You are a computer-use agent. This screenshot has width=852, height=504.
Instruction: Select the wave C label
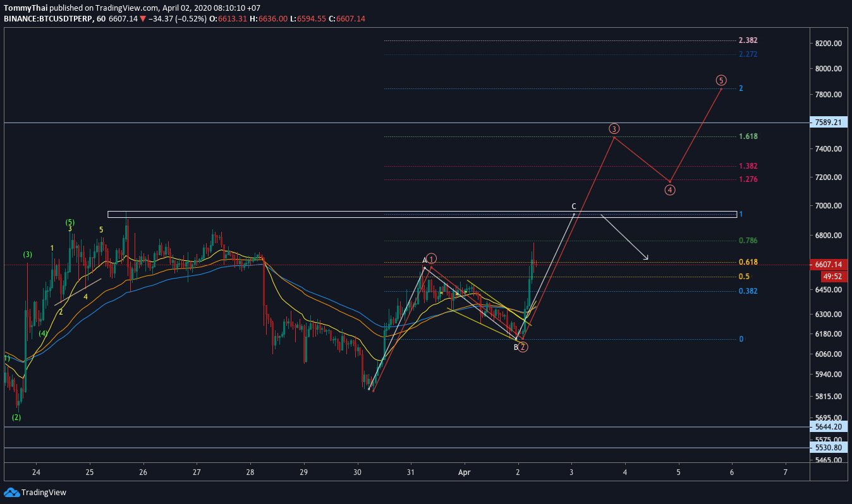click(574, 207)
